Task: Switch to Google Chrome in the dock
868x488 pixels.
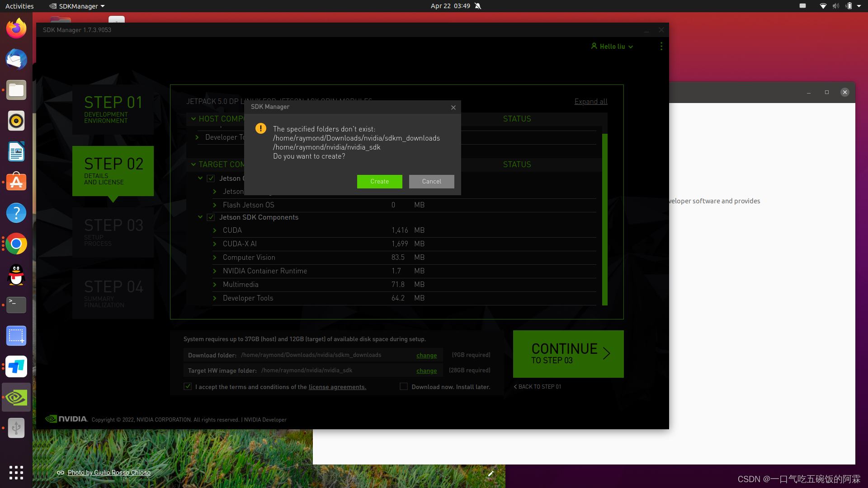Action: 16,244
